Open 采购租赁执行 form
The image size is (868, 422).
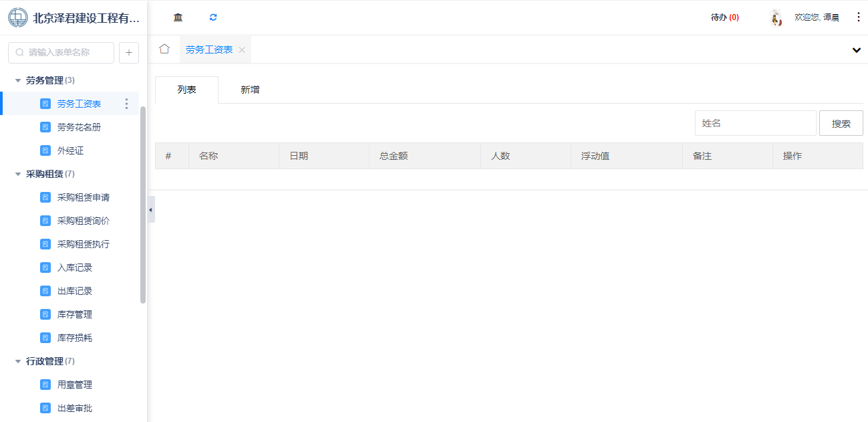84,244
